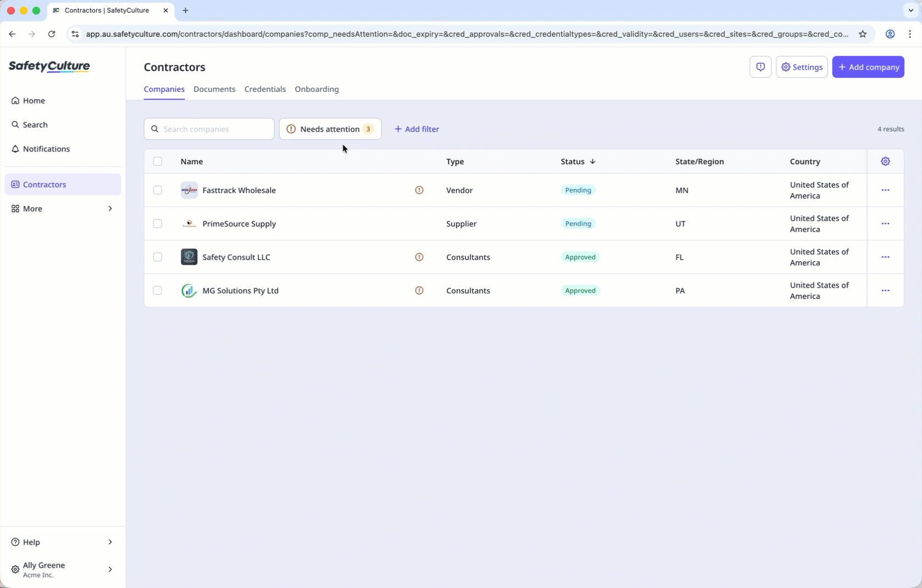Tick the checkbox for Safety Consult LLC
This screenshot has height=588, width=922.
[x=158, y=257]
